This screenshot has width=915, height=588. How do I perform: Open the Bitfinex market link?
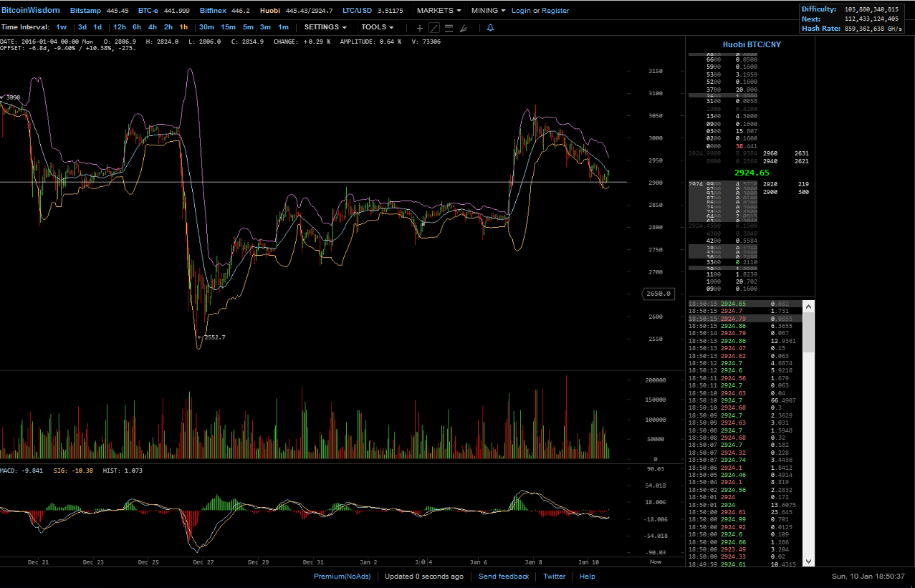click(212, 11)
